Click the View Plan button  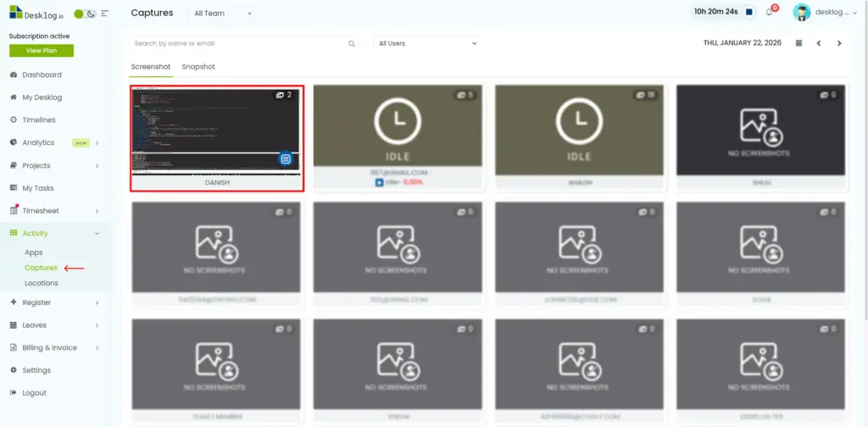tap(41, 51)
